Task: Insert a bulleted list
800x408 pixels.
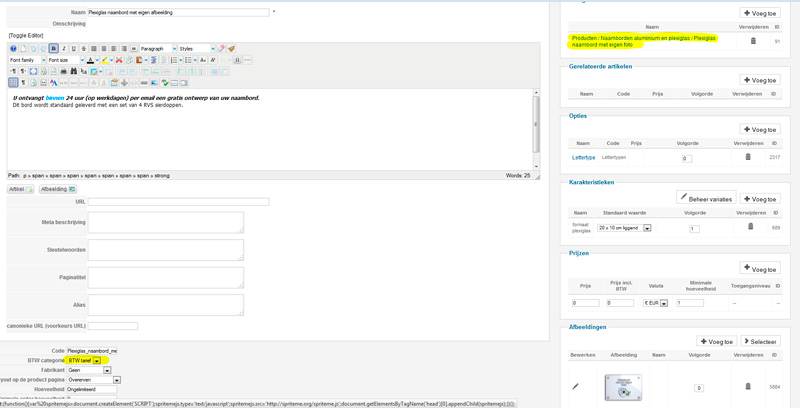Action: point(188,60)
